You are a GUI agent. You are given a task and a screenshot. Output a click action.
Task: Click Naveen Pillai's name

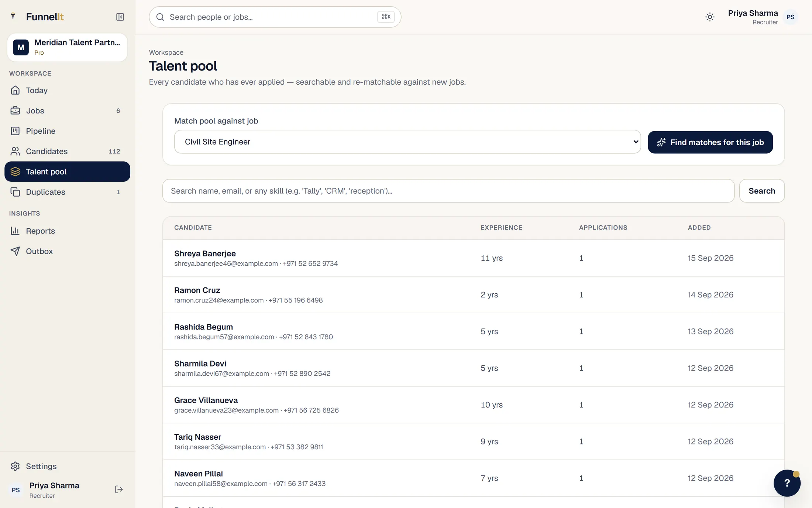(x=199, y=474)
